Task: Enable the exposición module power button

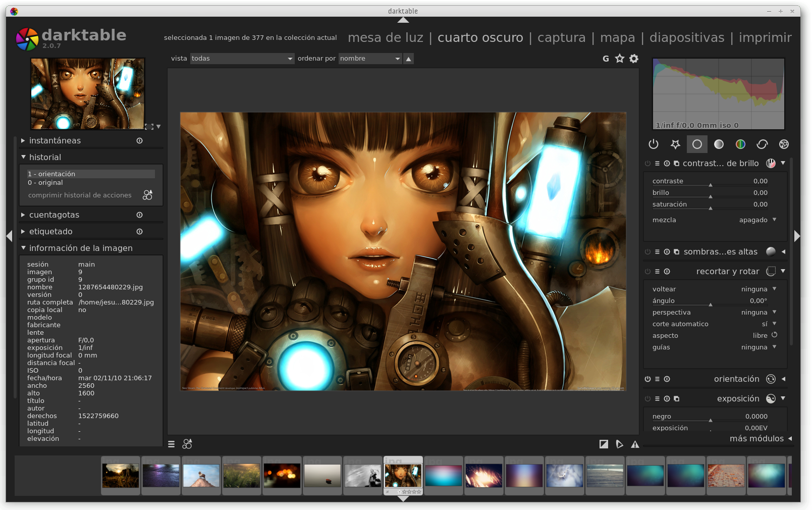Action: [x=647, y=399]
